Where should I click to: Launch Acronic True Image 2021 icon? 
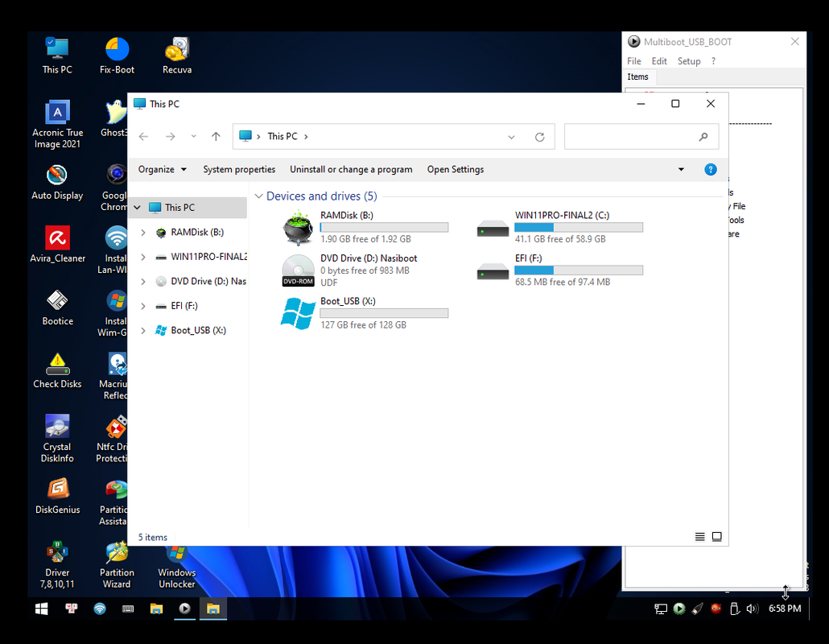[57, 124]
